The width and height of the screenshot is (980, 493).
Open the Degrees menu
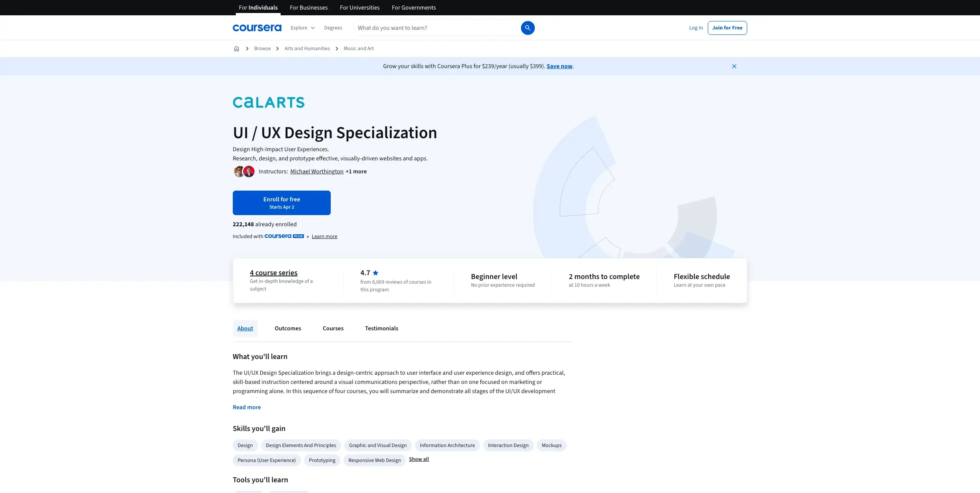333,28
